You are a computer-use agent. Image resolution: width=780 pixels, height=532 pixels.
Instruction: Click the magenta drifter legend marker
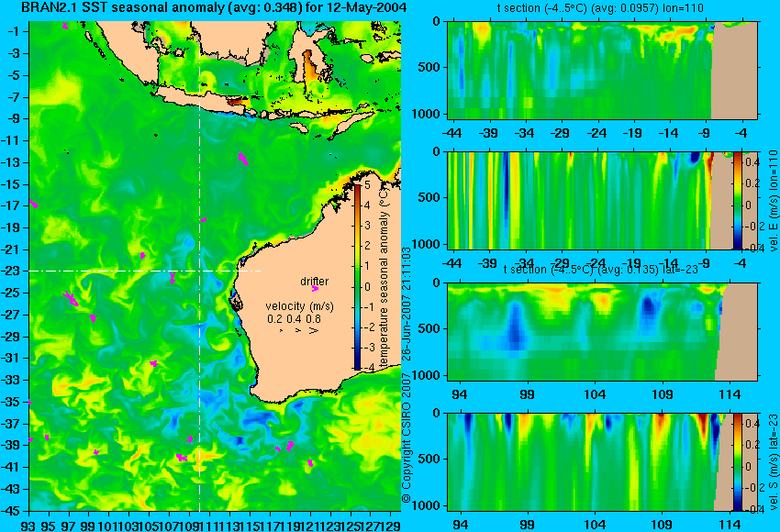(315, 288)
